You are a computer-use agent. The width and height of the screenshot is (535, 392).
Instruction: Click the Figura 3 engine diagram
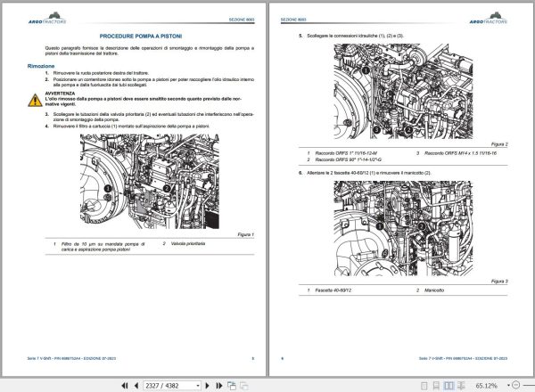click(403, 228)
